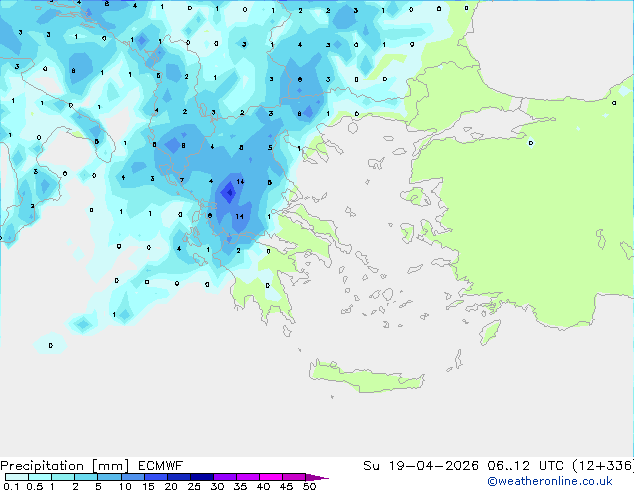This screenshot has width=634, height=490.
Task: Click the 30–35 mm violet legend swatch
Action: tap(225, 477)
